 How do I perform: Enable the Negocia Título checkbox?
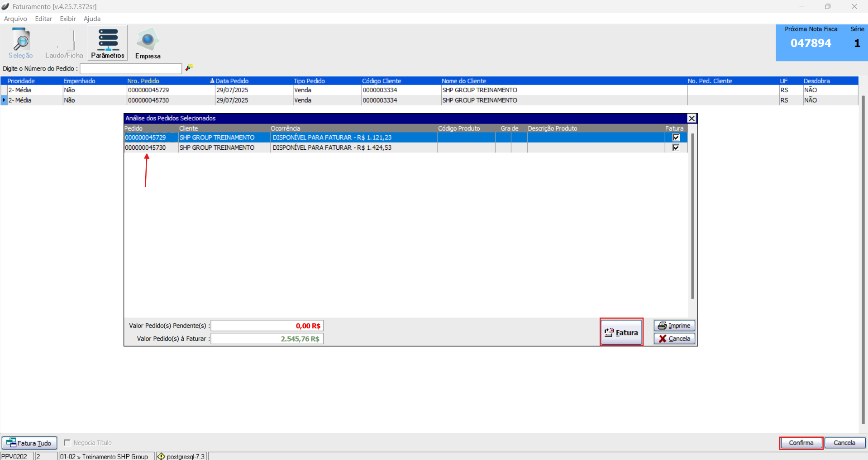67,443
